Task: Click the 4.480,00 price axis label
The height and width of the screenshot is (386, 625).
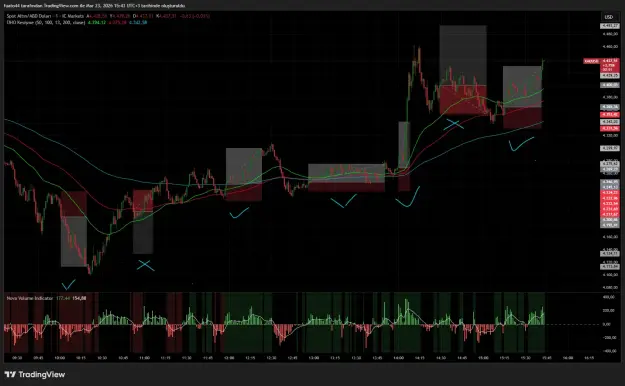Action: [610, 34]
